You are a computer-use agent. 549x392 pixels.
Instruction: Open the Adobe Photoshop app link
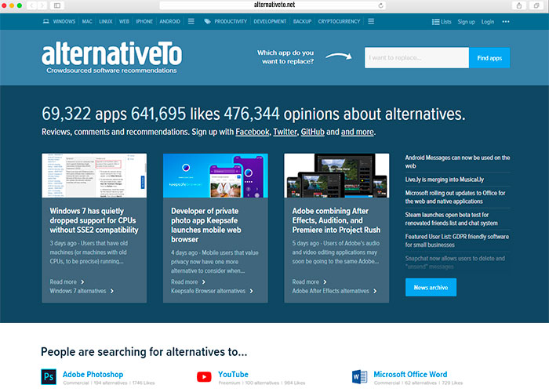[93, 374]
